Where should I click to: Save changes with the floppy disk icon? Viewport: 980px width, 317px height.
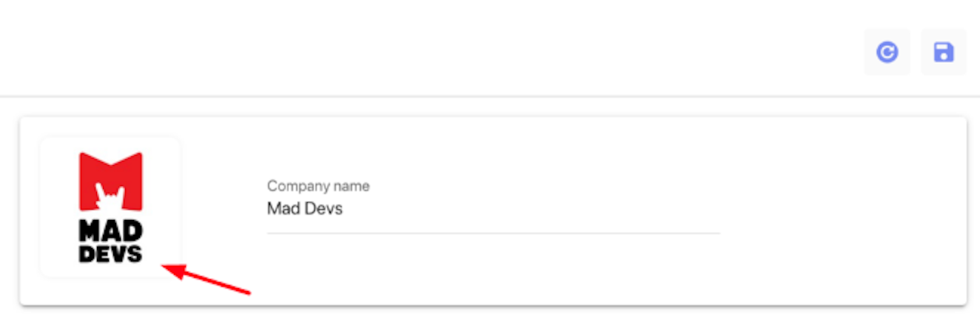pyautogui.click(x=944, y=53)
